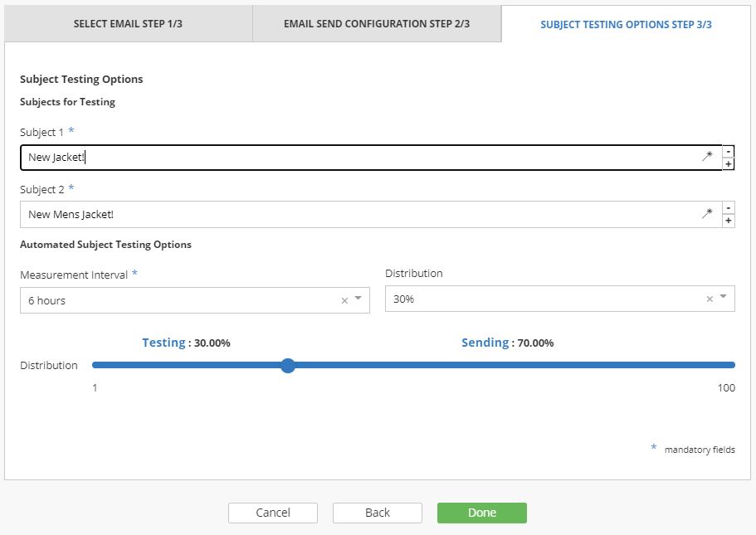Go to the Email Send Configuration Step 2/3 tab
Image resolution: width=756 pixels, height=535 pixels.
pyautogui.click(x=377, y=23)
